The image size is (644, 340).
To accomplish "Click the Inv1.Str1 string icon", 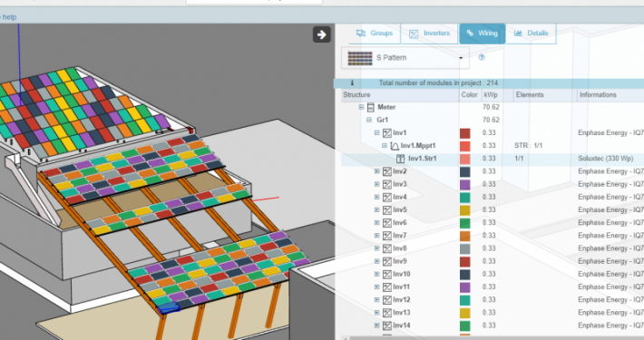I will (x=400, y=159).
